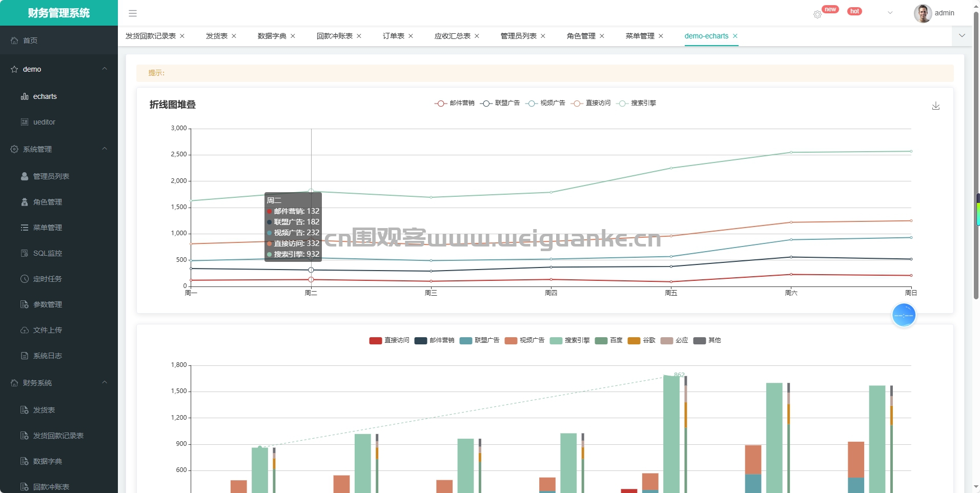Image resolution: width=980 pixels, height=493 pixels.
Task: Open the tabs dropdown chevron at right
Action: (x=962, y=35)
